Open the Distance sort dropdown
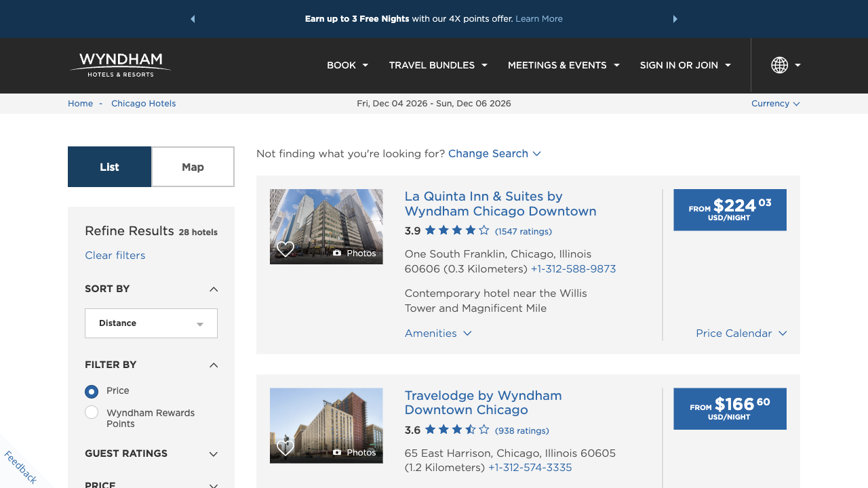 [x=151, y=323]
